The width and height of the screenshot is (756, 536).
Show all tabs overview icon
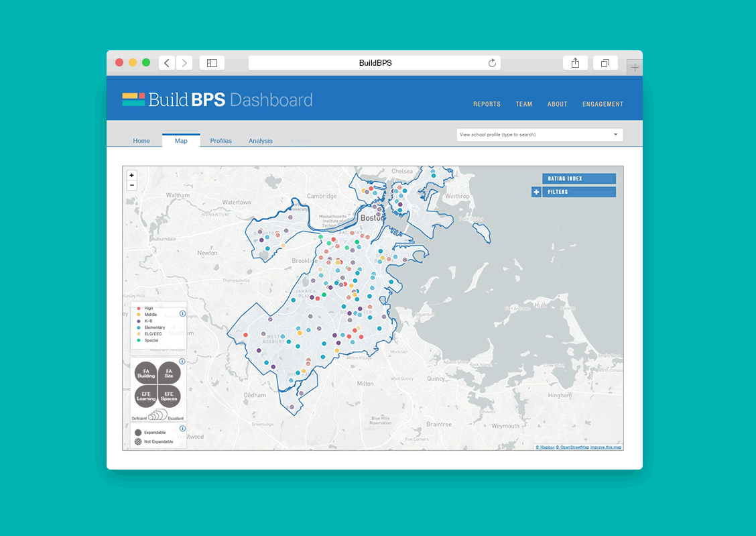click(x=605, y=62)
